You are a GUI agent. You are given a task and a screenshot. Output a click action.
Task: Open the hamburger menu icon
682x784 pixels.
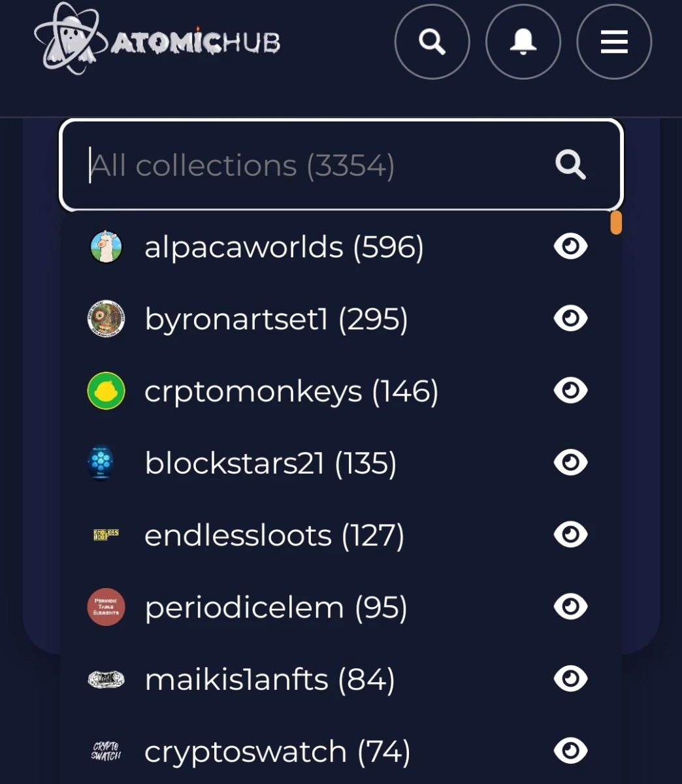614,42
